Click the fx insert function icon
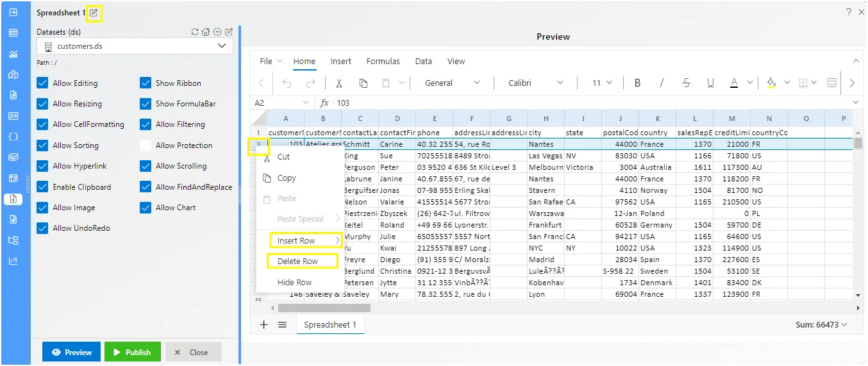Image resolution: width=868 pixels, height=366 pixels. tap(324, 103)
